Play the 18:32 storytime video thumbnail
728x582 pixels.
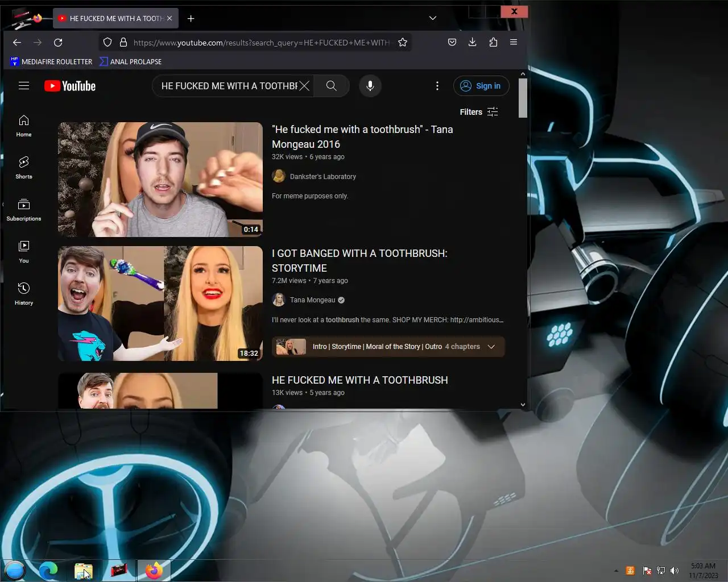click(160, 304)
